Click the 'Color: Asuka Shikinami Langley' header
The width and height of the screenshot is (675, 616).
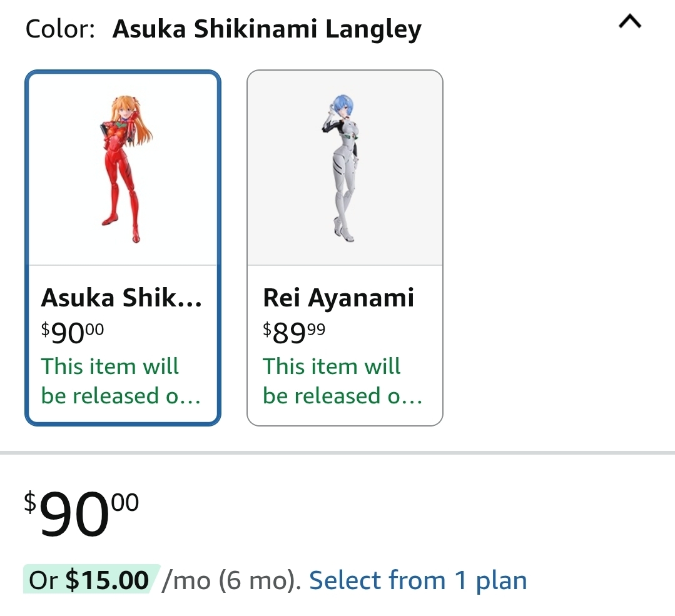(x=223, y=29)
